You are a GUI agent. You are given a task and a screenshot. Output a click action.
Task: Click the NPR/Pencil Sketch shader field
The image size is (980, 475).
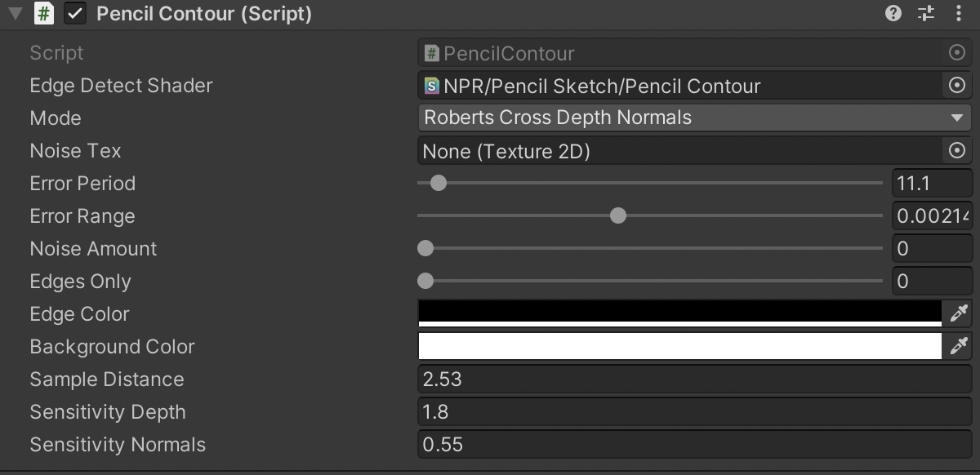(678, 86)
